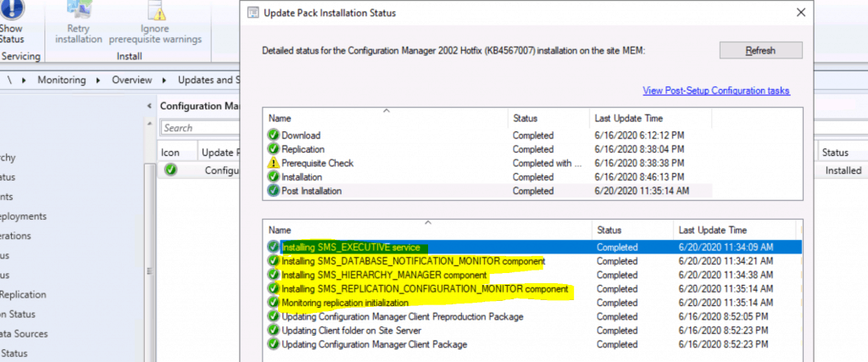868x362 pixels.
Task: Sort upper list by Last Update Time header
Action: tap(650, 118)
